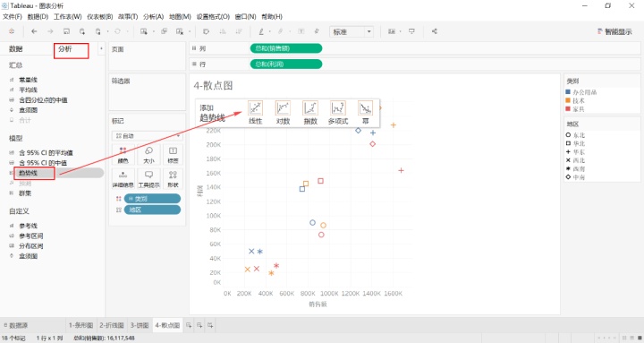644x343 pixels.
Task: Click the red 家具 legend swatch
Action: click(x=568, y=108)
